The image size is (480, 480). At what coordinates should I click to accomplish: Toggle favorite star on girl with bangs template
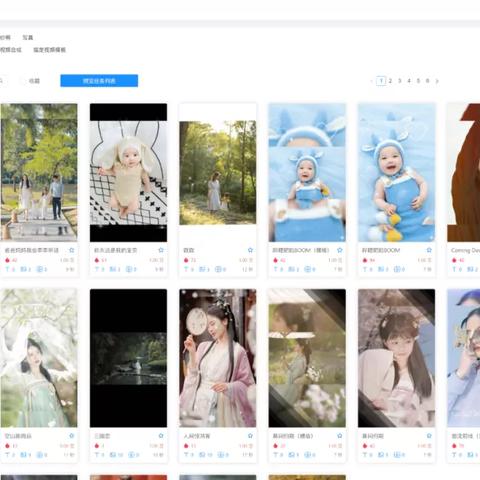(x=429, y=436)
